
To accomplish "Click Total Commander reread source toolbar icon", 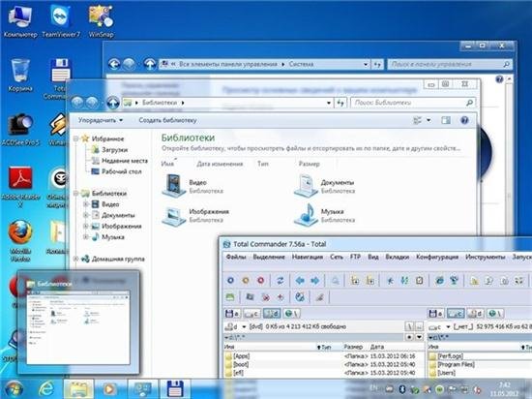I will [x=280, y=281].
